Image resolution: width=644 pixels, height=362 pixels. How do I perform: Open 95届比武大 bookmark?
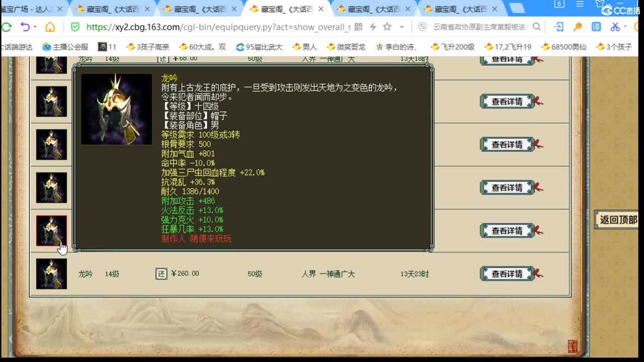click(x=260, y=47)
